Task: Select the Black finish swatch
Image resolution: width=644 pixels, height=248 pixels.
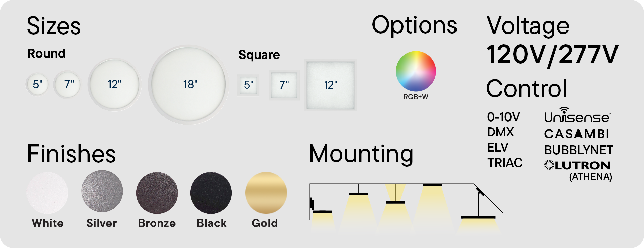Action: pyautogui.click(x=211, y=193)
